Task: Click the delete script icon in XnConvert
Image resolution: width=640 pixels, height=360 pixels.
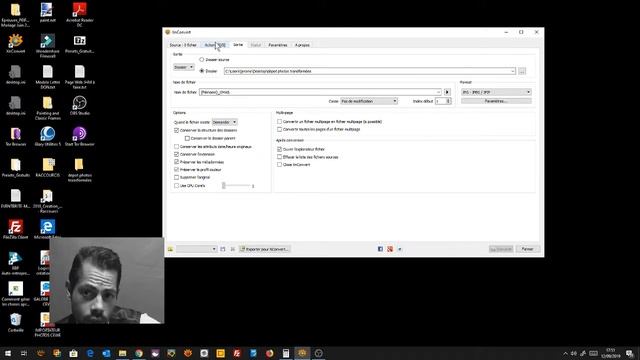Action: 233,249
